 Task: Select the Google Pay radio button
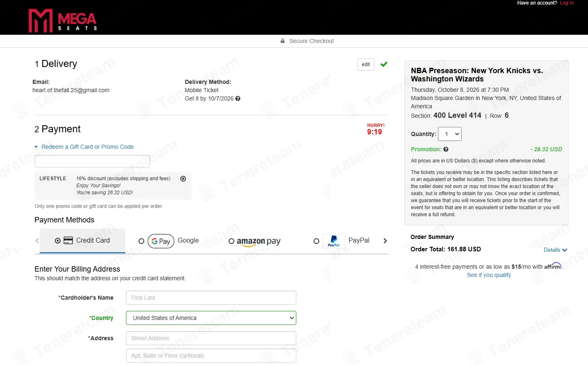[141, 241]
